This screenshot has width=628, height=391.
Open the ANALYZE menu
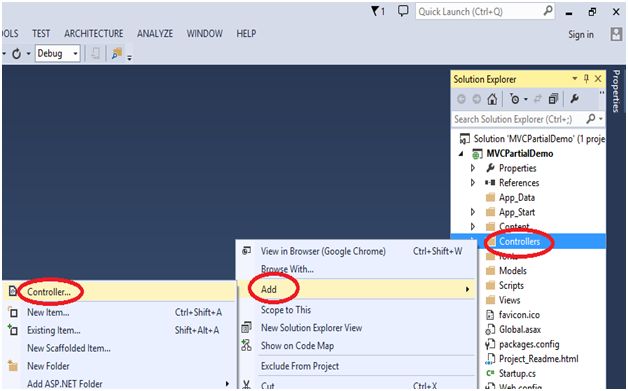(x=155, y=33)
